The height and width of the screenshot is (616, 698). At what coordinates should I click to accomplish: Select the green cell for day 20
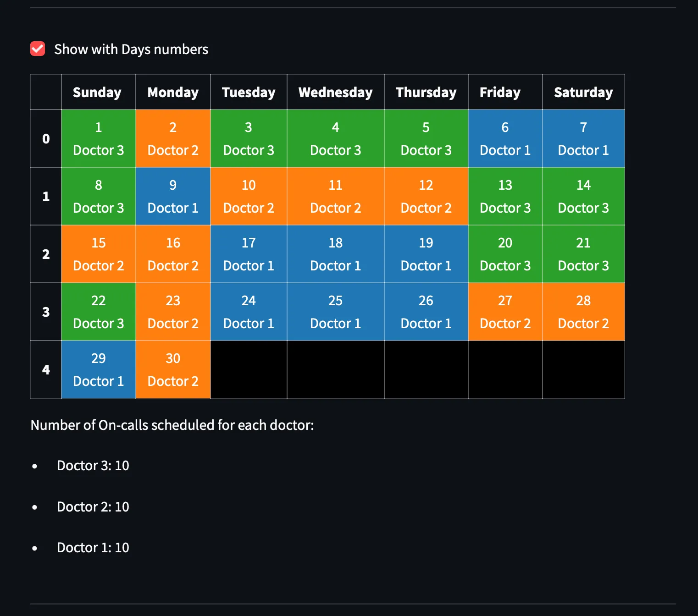504,254
